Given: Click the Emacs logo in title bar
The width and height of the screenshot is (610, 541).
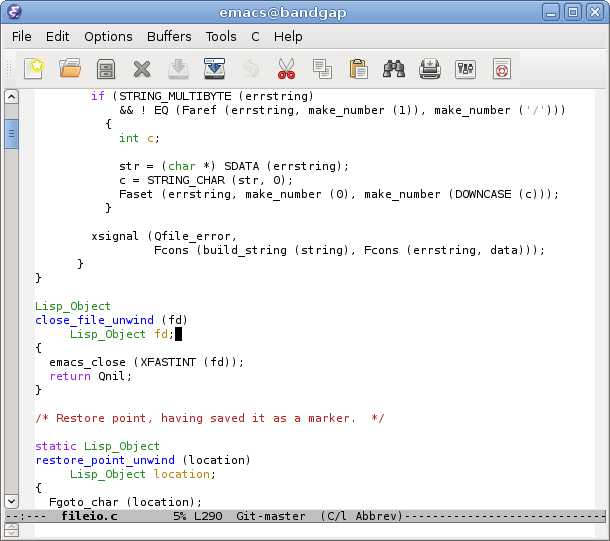Looking at the screenshot, I should (x=14, y=12).
